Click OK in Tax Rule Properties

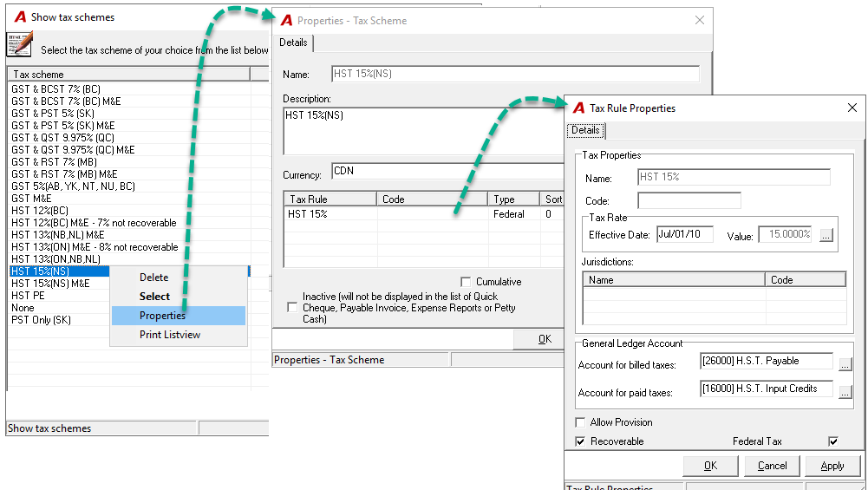pyautogui.click(x=710, y=466)
